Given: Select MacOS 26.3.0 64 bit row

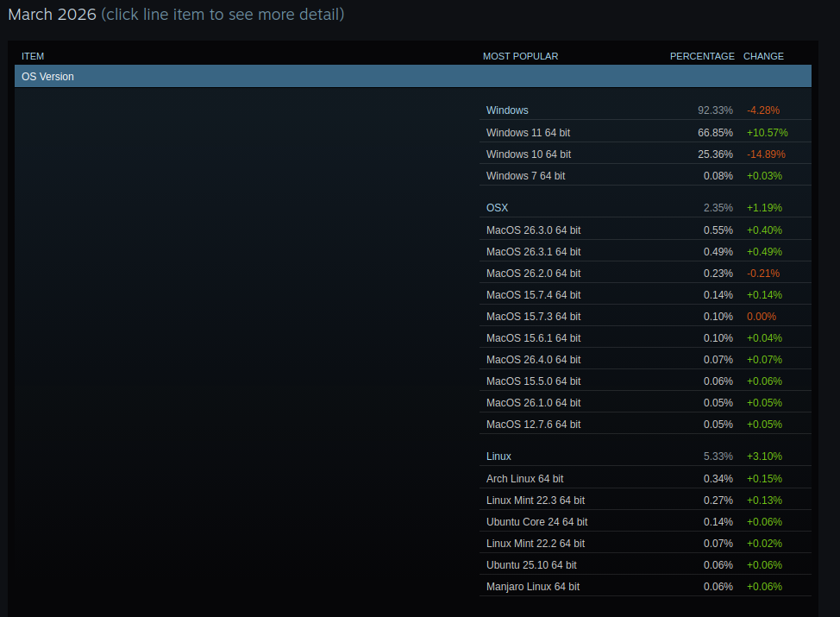Looking at the screenshot, I should [x=645, y=230].
